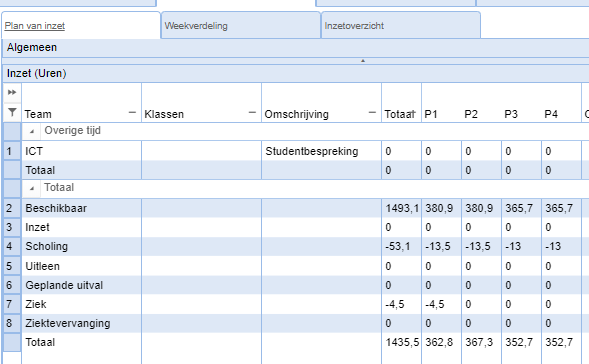Collapse the Team column with its minus icon
The height and width of the screenshot is (364, 589).
(132, 112)
